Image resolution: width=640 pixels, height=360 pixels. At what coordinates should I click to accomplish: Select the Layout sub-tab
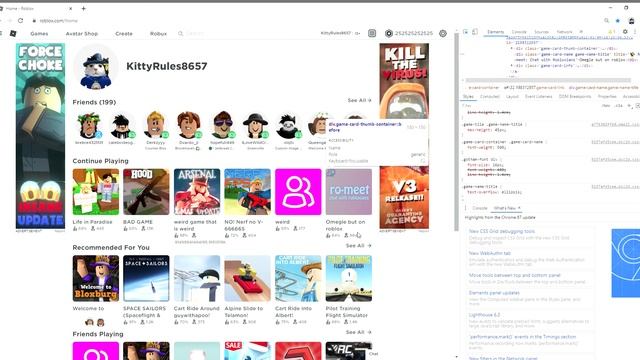click(x=512, y=97)
